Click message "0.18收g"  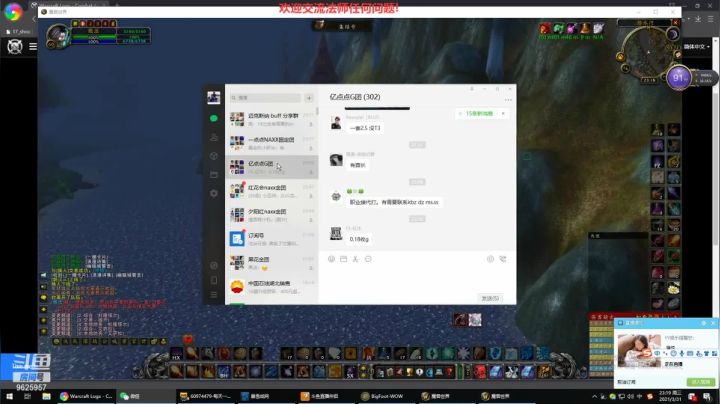click(x=359, y=239)
